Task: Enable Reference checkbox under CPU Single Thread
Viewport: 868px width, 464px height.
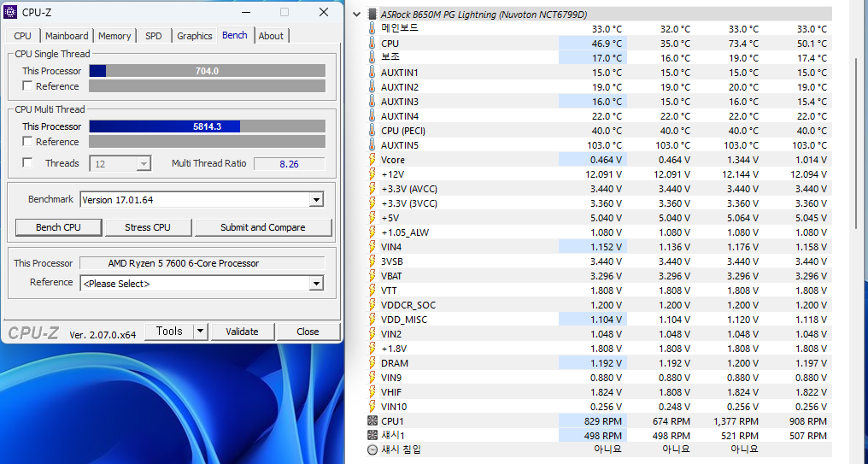Action: pyautogui.click(x=27, y=85)
